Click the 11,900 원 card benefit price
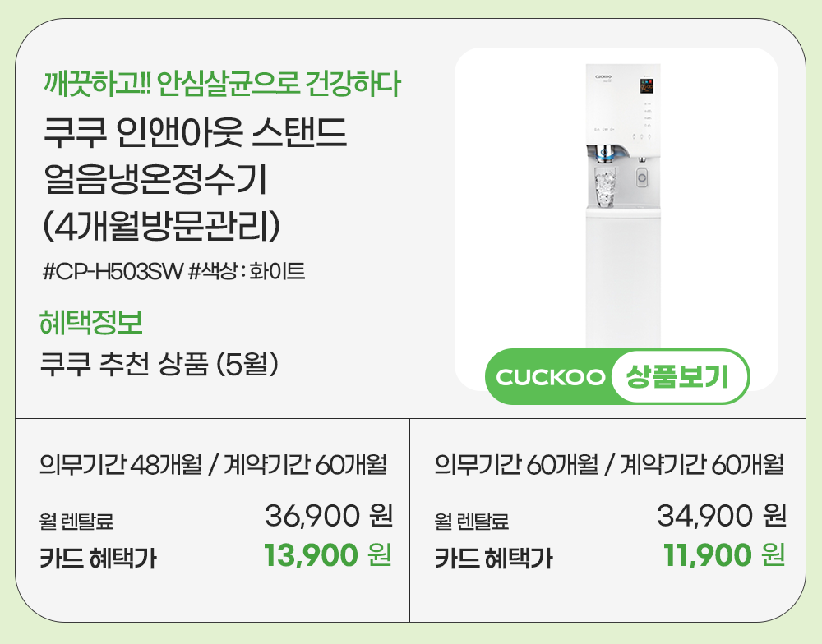822x644 pixels. point(723,556)
